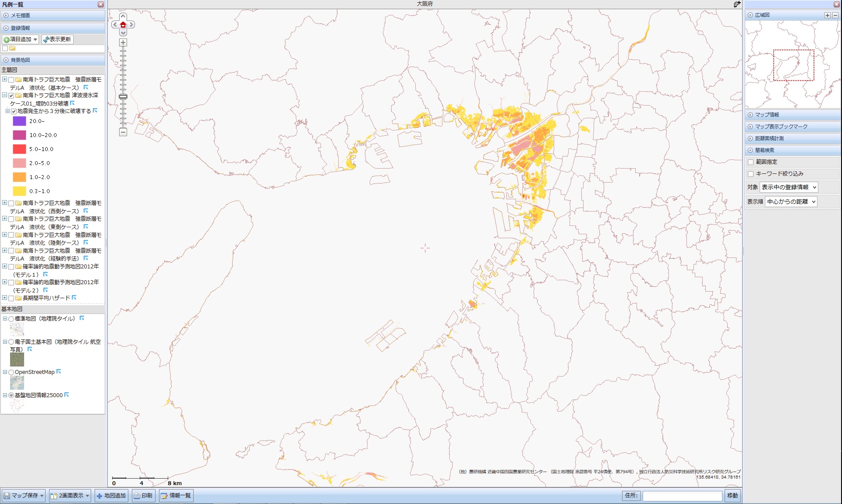The height and width of the screenshot is (504, 842).
Task: Open the マップ保存 dropdown arrow
Action: coord(42,496)
